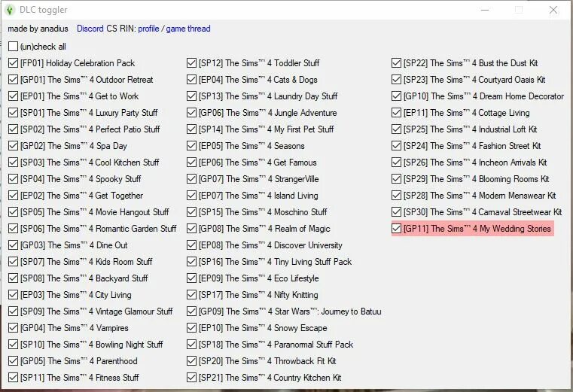Viewport: 573px width, 392px height.
Task: Toggle EP09 Eco Lifestyle
Action: tap(191, 278)
